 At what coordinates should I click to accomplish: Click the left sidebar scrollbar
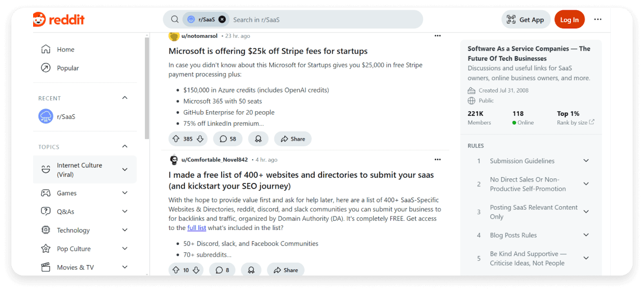(147, 88)
